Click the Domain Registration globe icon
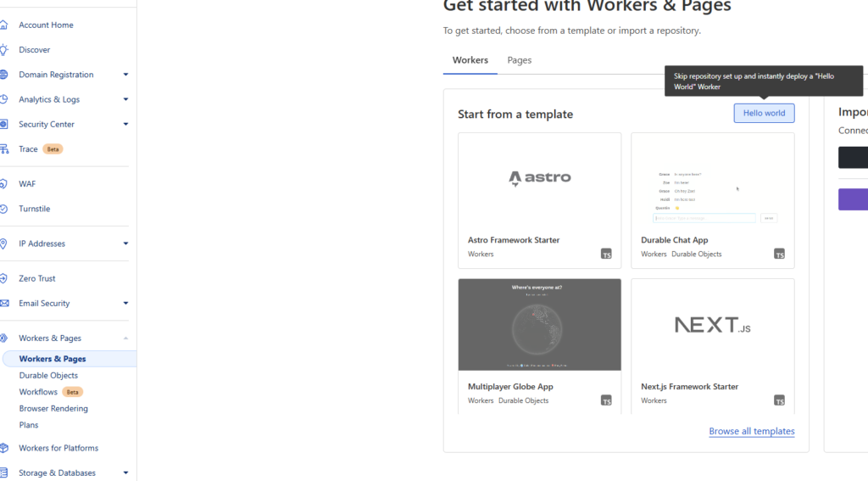The image size is (868, 481). coord(4,75)
